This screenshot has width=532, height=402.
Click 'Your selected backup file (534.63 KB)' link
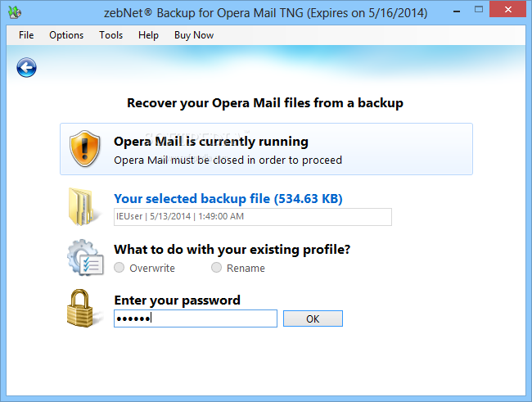click(x=228, y=199)
